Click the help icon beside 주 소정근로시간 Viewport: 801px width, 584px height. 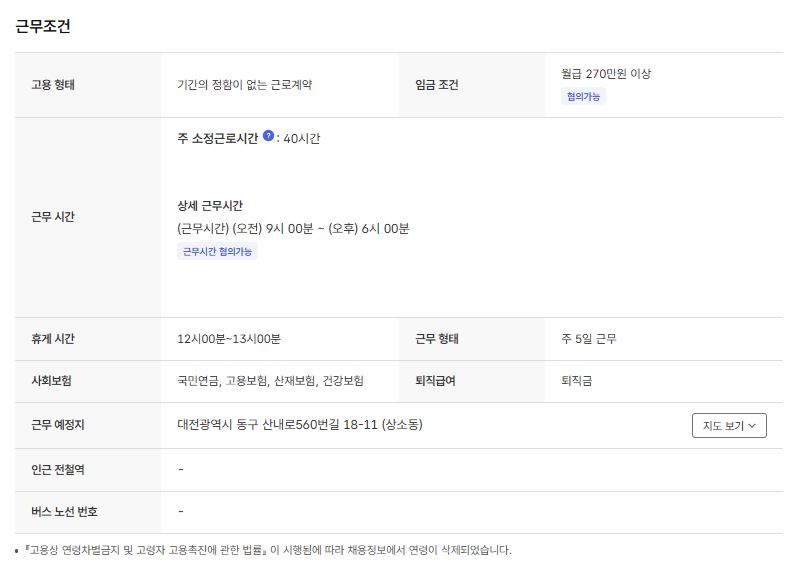tap(268, 137)
